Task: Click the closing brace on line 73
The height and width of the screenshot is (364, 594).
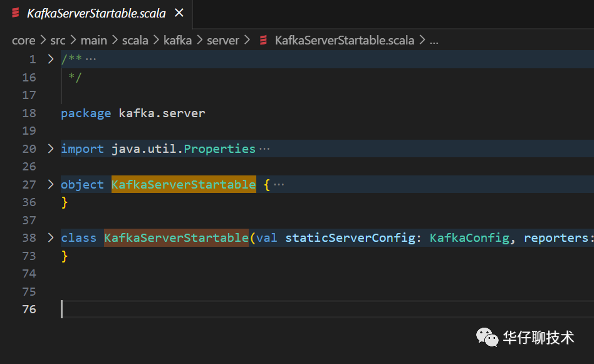Action: coord(65,256)
